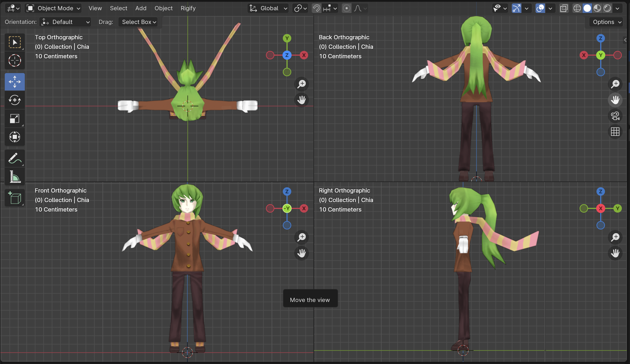Toggle viewport gizmos display
The height and width of the screenshot is (364, 630).
(516, 8)
